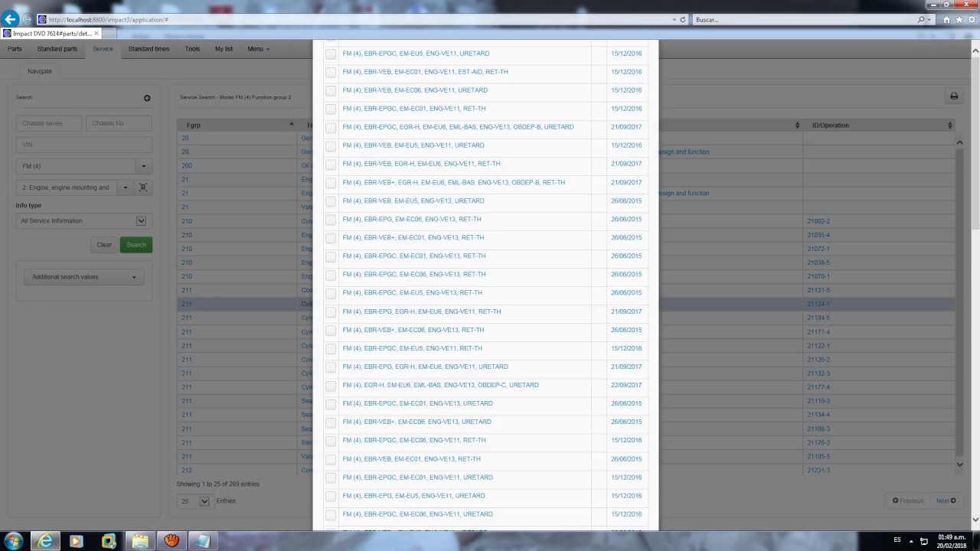Tick checkbox for EBR-EPG, EM-EC06, ENG-VE13, RET-TH
Image resolution: width=980 pixels, height=551 pixels.
click(331, 219)
